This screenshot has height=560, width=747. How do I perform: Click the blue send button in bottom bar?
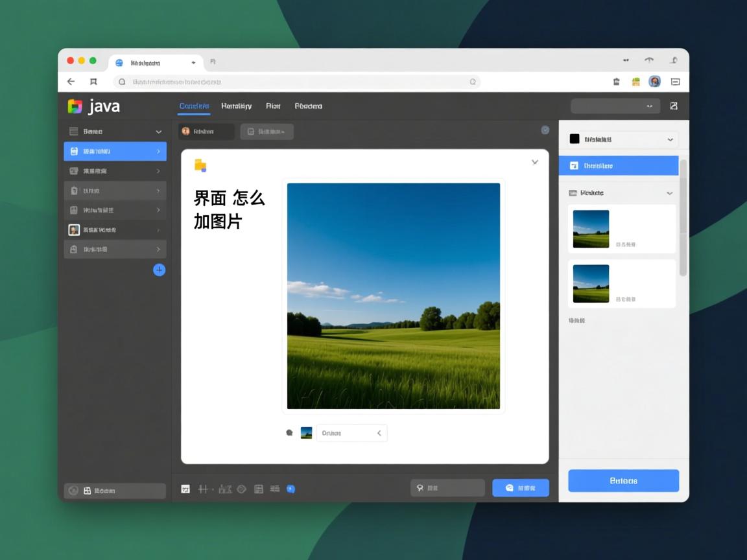(x=521, y=487)
